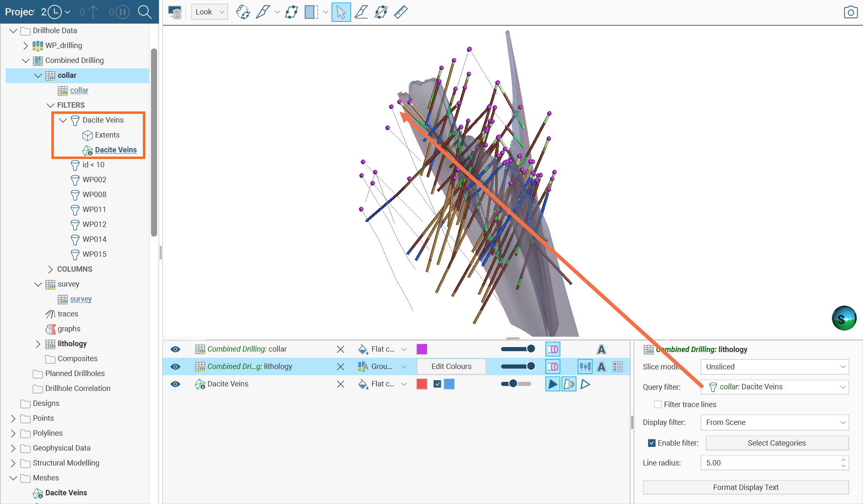
Task: Hide the Dacite Veins mesh in the scene
Action: (x=175, y=384)
